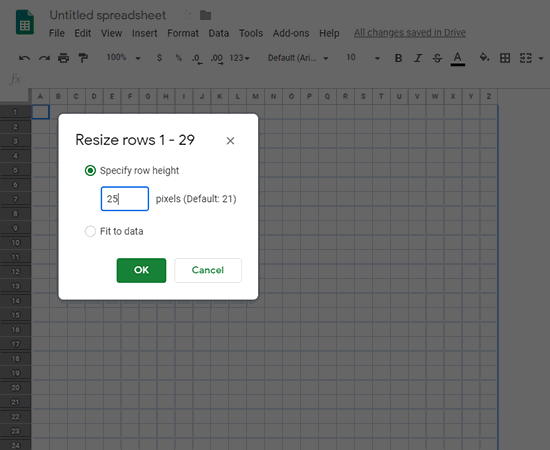Select the Fit to data option

click(x=90, y=231)
